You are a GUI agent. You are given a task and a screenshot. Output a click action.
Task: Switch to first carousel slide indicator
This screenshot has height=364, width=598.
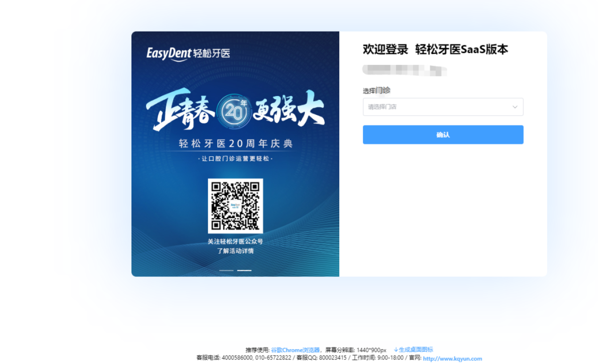pos(226,270)
